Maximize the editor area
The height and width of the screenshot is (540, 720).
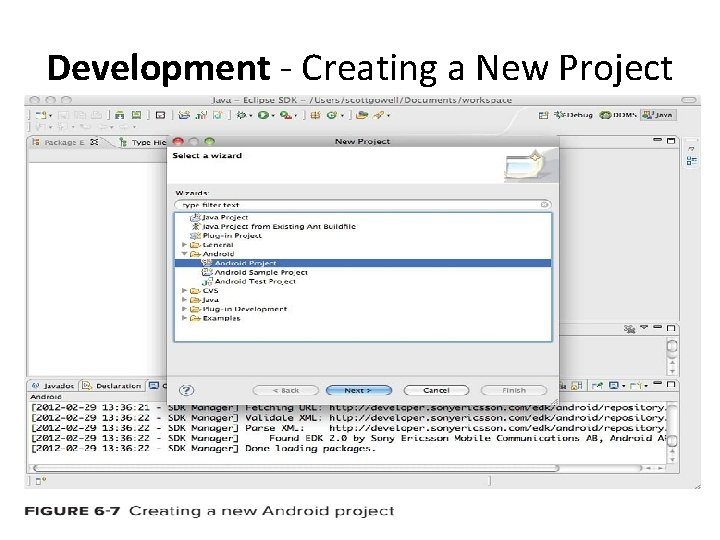(x=671, y=141)
